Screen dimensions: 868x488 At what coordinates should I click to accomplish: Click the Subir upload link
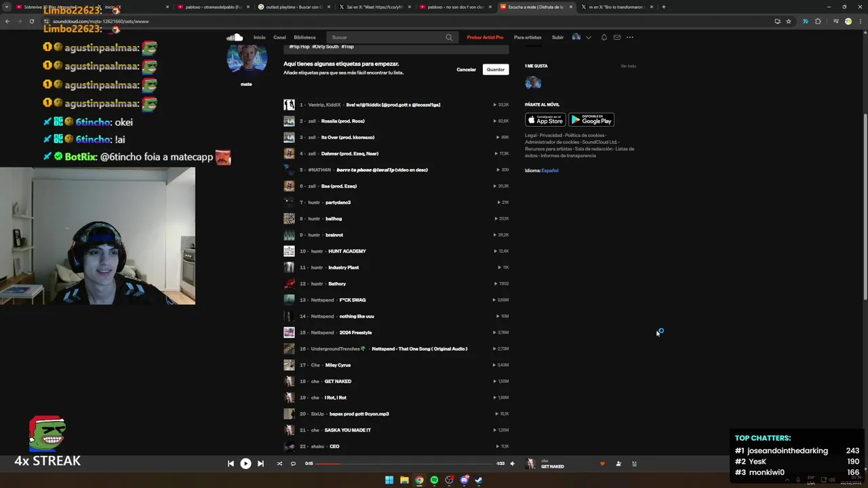[557, 37]
